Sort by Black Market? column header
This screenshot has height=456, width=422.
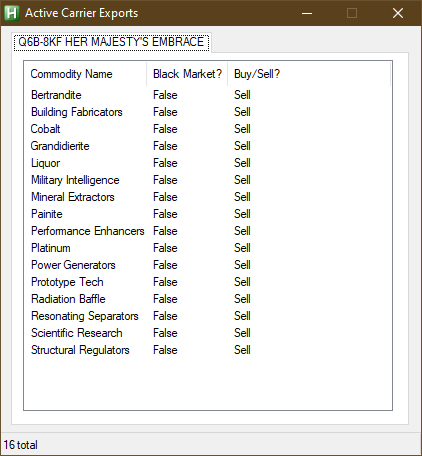click(x=187, y=74)
